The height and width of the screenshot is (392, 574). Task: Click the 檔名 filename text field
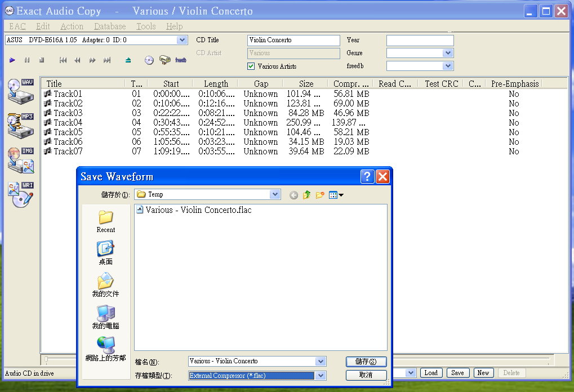(252, 362)
